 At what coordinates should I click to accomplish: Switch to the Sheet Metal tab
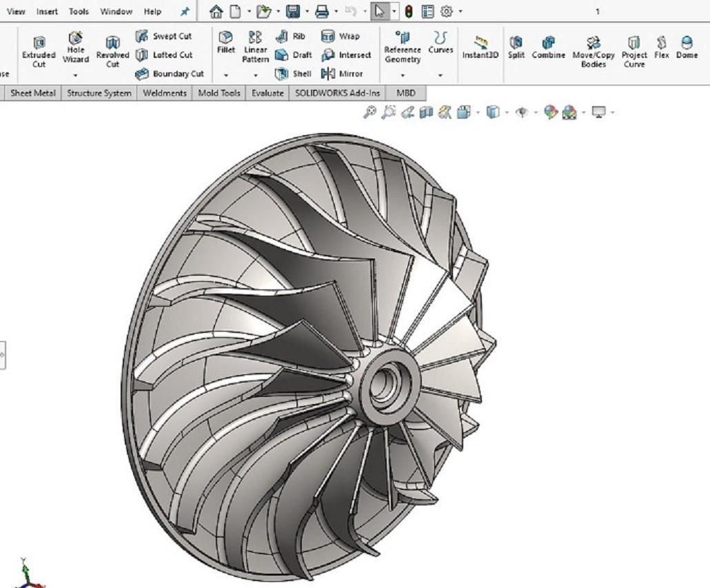coord(33,93)
